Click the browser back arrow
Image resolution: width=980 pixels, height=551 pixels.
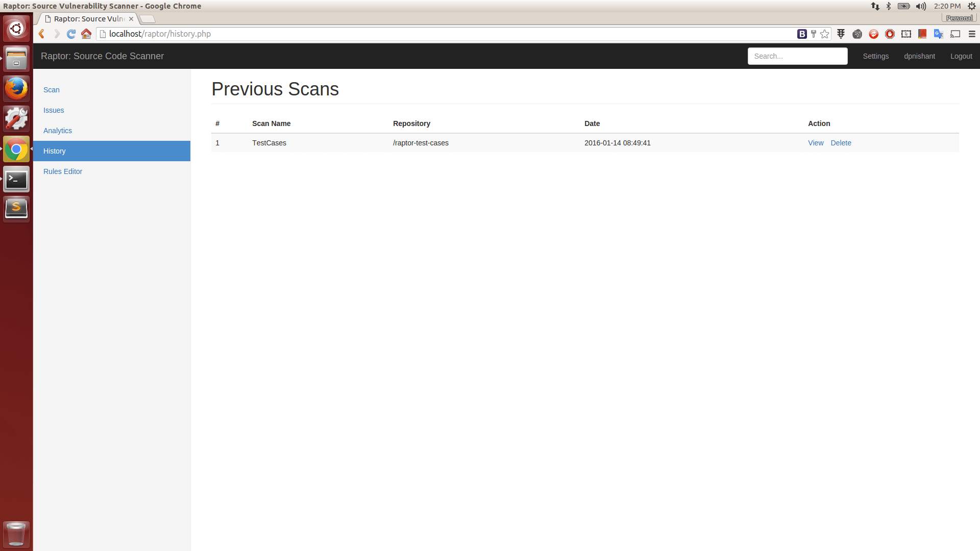coord(42,34)
